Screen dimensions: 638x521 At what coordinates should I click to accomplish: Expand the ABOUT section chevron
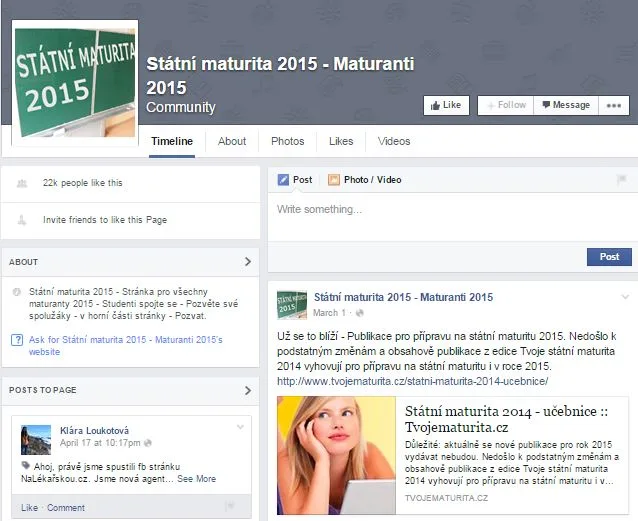[248, 262]
